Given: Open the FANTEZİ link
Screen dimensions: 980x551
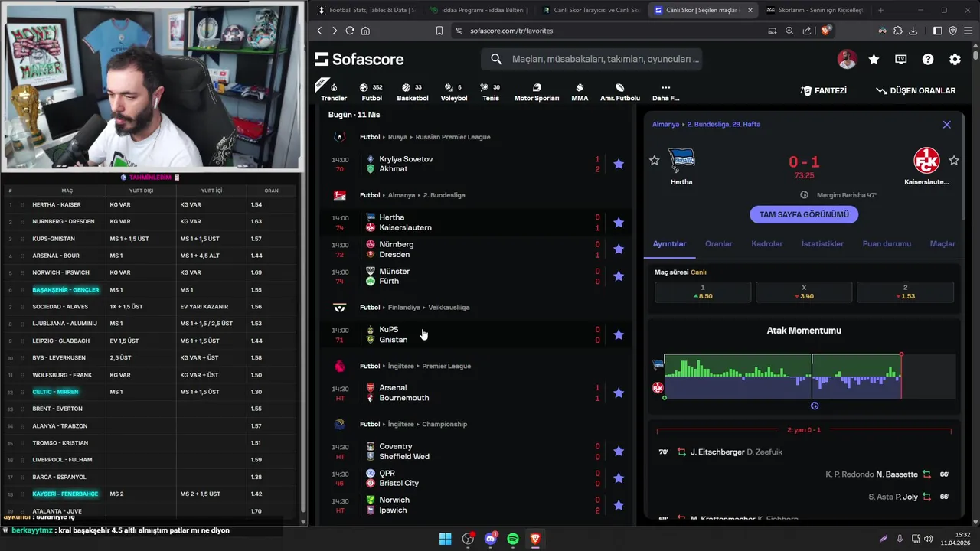Looking at the screenshot, I should point(824,90).
